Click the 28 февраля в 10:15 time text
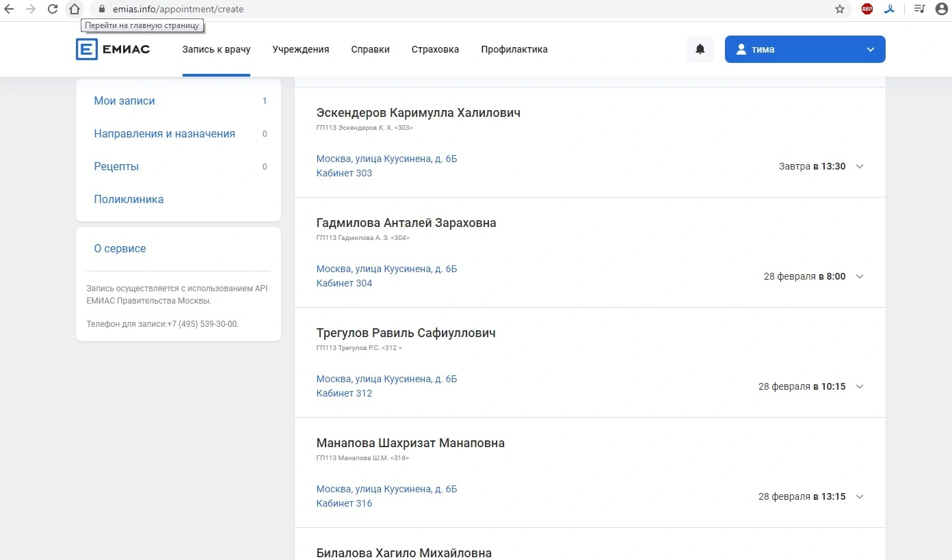The image size is (952, 560). pyautogui.click(x=802, y=386)
